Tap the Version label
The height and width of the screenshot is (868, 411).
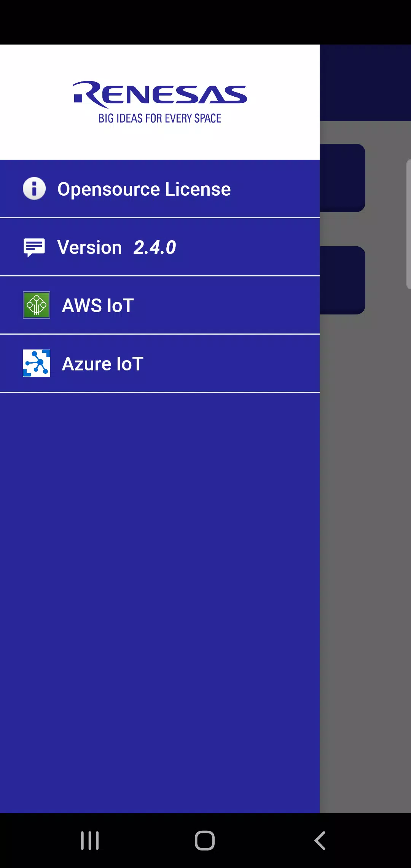coord(89,247)
